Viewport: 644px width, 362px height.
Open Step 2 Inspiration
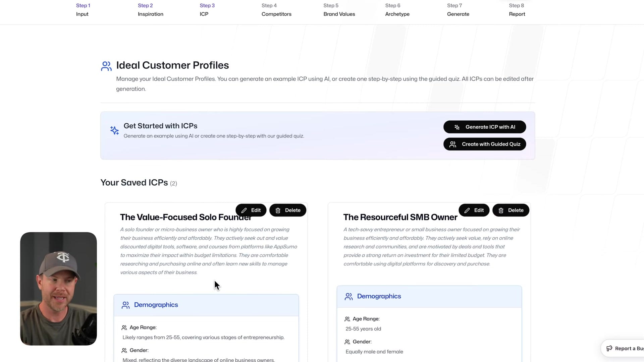click(150, 10)
